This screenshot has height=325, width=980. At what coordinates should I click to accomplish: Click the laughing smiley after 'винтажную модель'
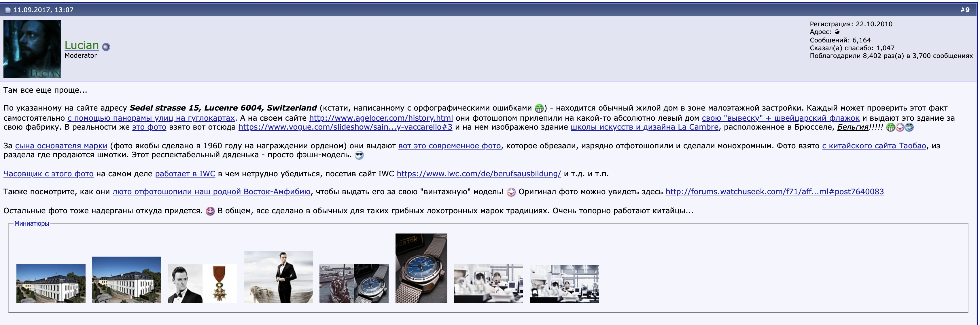[x=511, y=192]
